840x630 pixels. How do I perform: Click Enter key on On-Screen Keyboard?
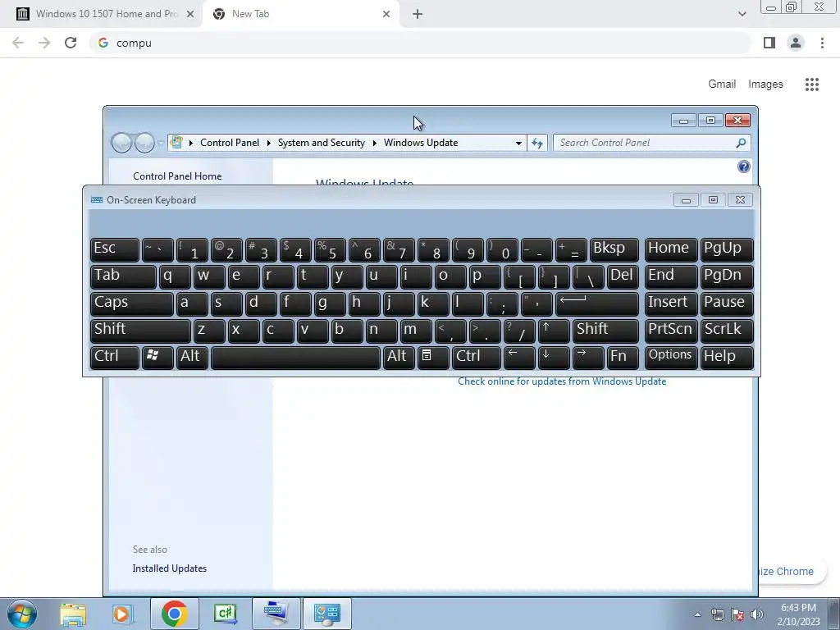point(597,304)
